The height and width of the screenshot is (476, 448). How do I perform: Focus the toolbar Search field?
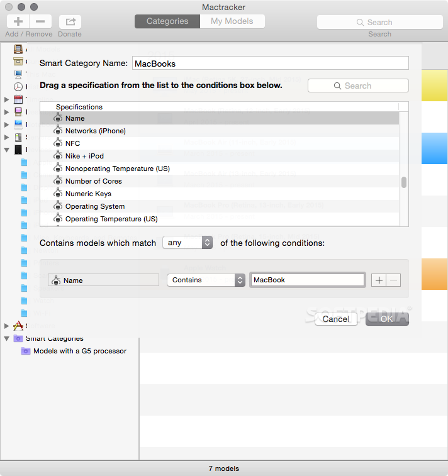coord(379,22)
